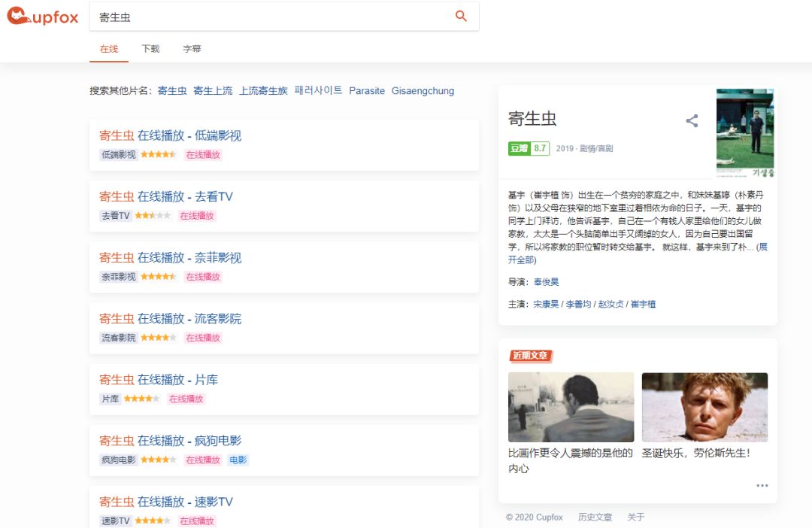
Task: Click the search magnifier icon
Action: pos(461,16)
